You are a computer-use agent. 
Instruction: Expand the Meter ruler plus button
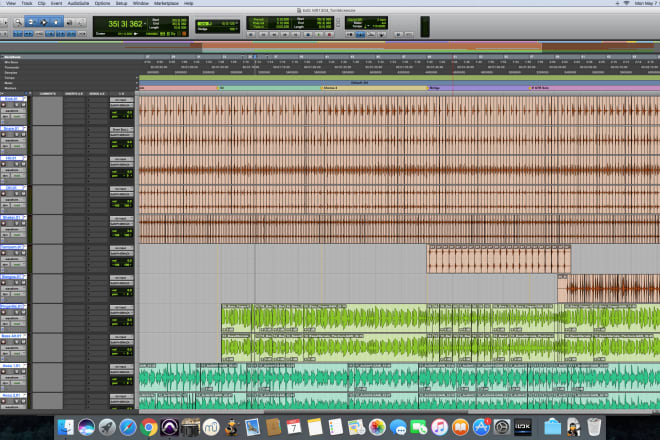137,83
